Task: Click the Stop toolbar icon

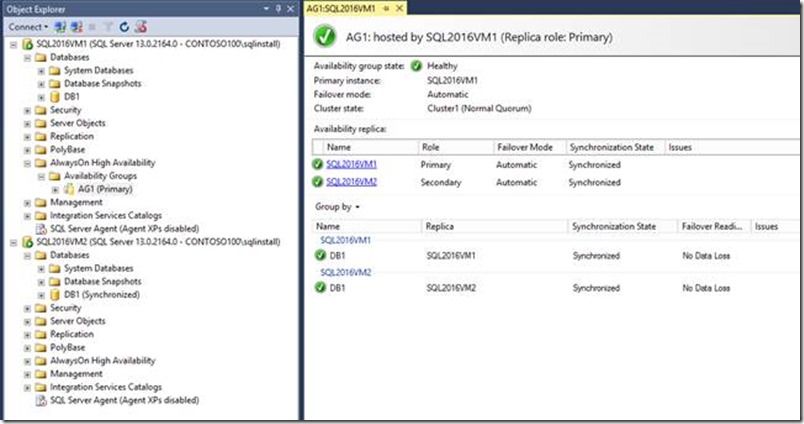Action: click(92, 27)
